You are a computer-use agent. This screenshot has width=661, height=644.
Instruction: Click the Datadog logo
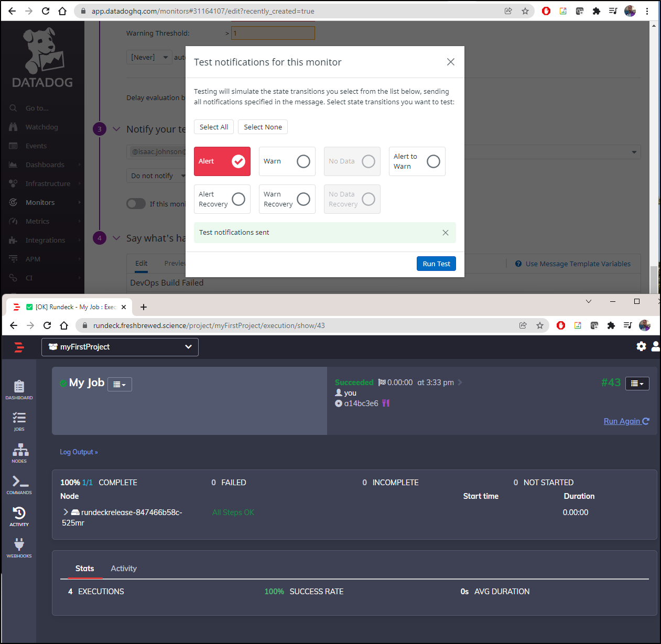tap(42, 58)
